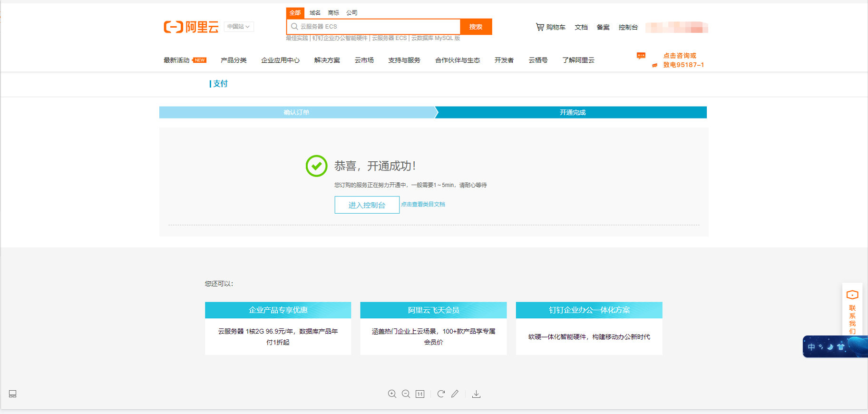Viewport: 868px width, 414px height.
Task: Click the shirt skin icon in IME toolbar
Action: pos(841,347)
